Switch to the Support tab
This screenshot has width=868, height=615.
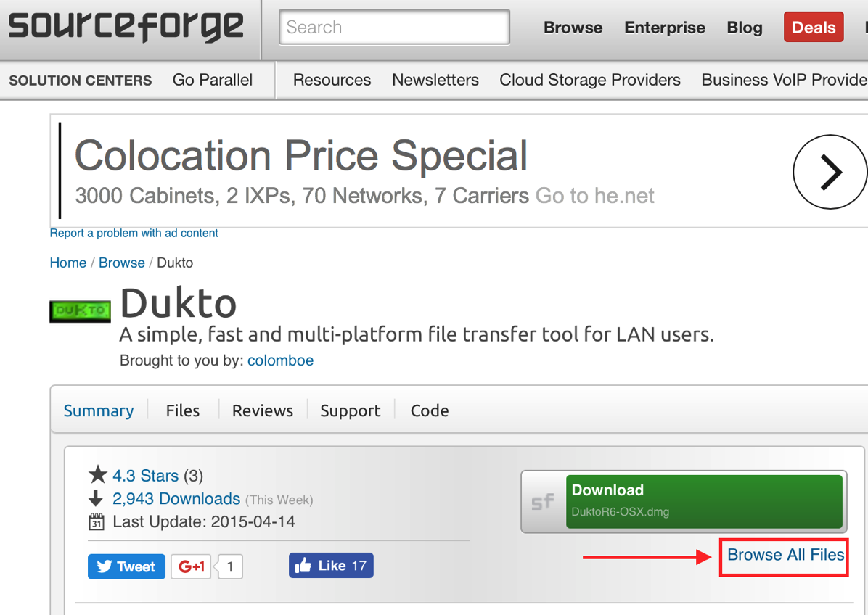pos(351,411)
